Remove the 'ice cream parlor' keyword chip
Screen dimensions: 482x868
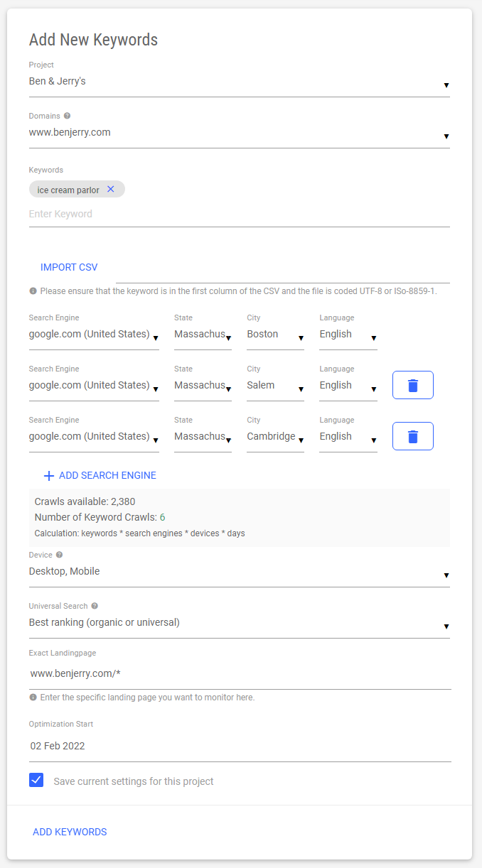pyautogui.click(x=110, y=189)
